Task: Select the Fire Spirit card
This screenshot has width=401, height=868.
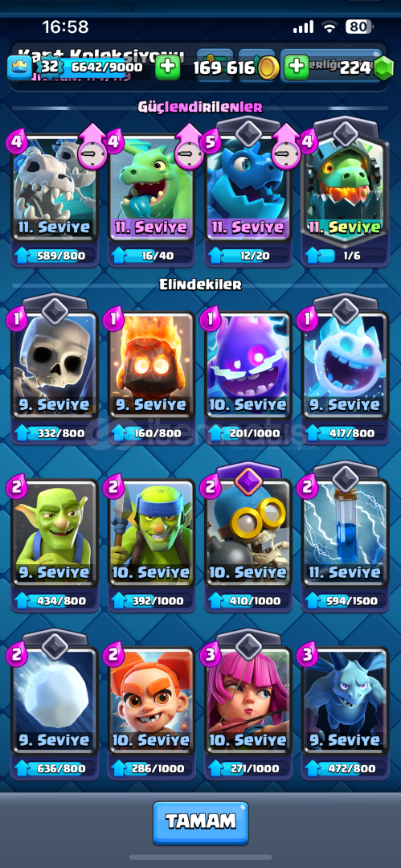Action: [x=152, y=376]
